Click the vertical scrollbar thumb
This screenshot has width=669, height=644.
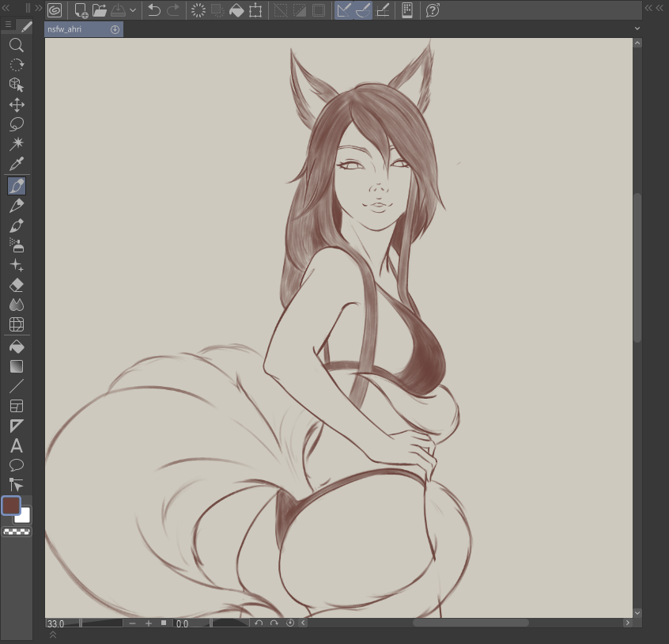637,267
